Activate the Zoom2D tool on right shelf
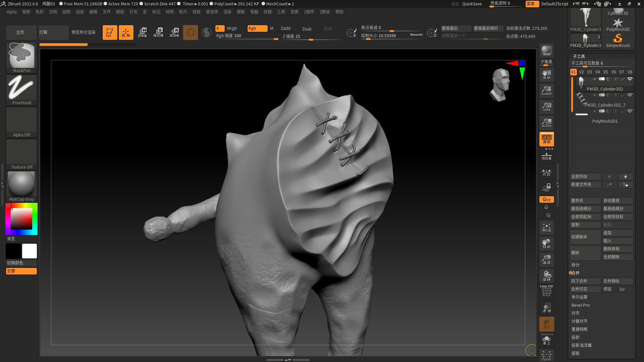The image size is (644, 362). coord(546,90)
